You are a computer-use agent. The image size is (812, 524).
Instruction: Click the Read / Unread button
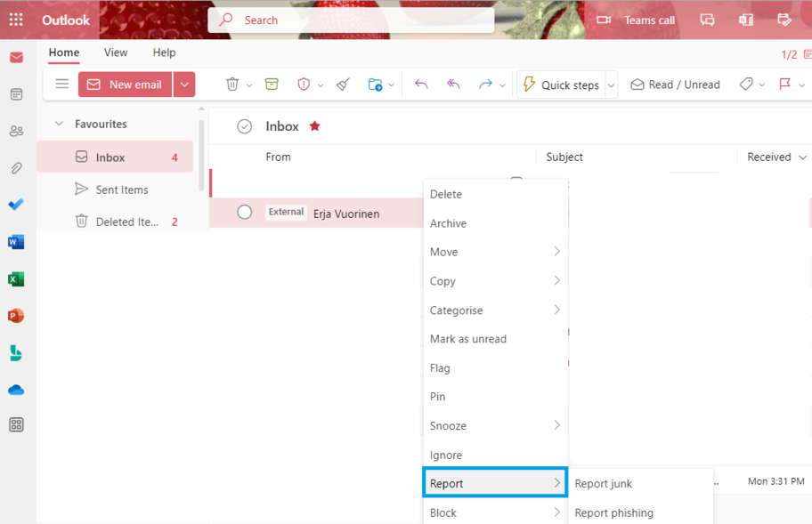(675, 85)
